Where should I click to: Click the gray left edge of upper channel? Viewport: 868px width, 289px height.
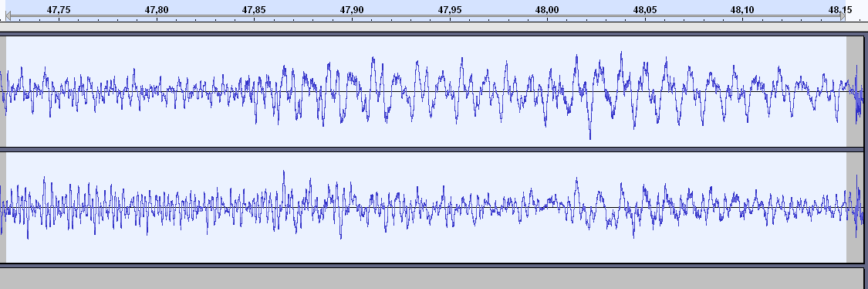coord(3,91)
